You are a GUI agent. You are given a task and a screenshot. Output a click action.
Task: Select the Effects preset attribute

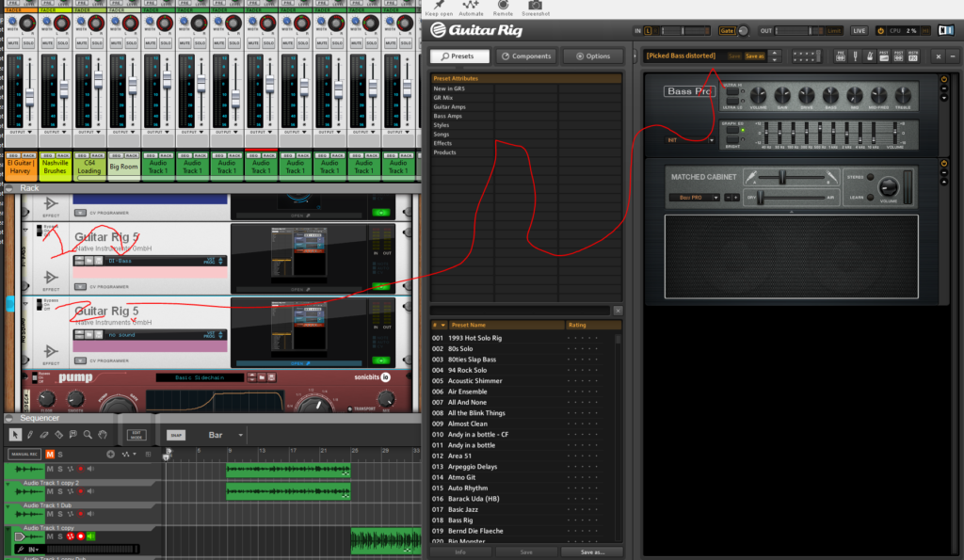click(442, 143)
